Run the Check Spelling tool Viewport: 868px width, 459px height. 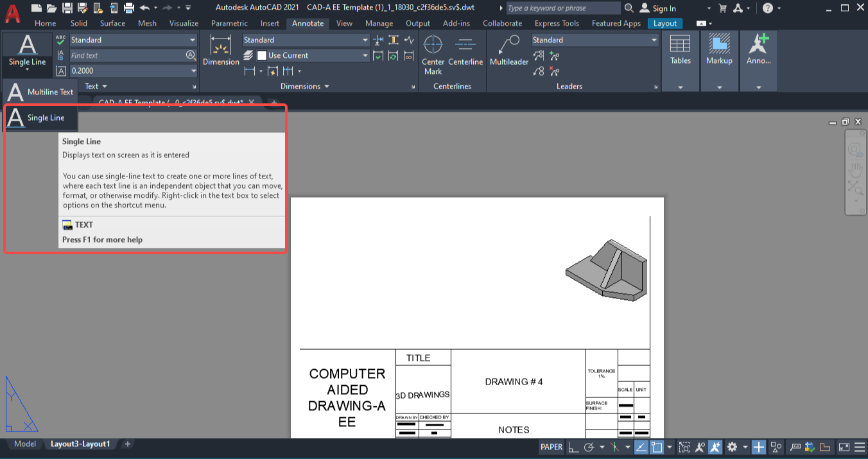(x=60, y=39)
